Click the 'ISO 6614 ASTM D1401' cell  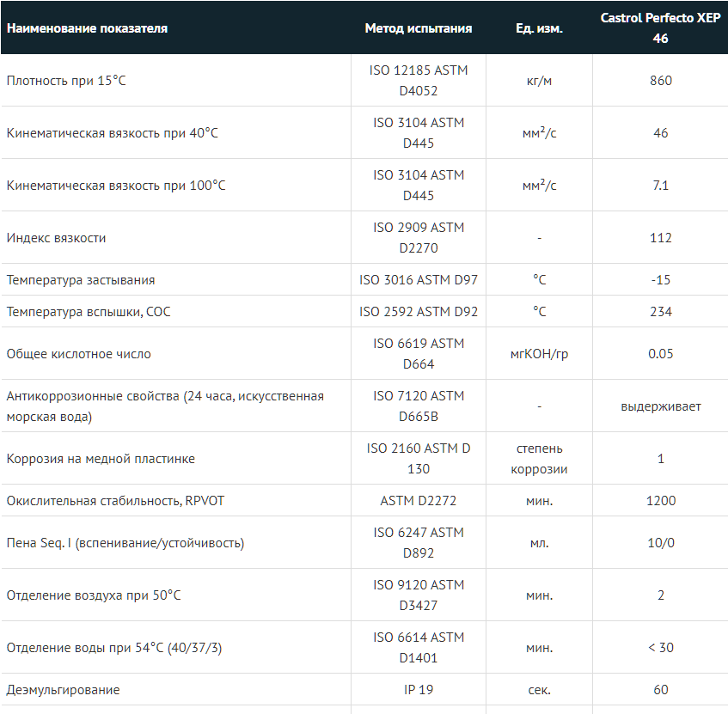point(419,647)
